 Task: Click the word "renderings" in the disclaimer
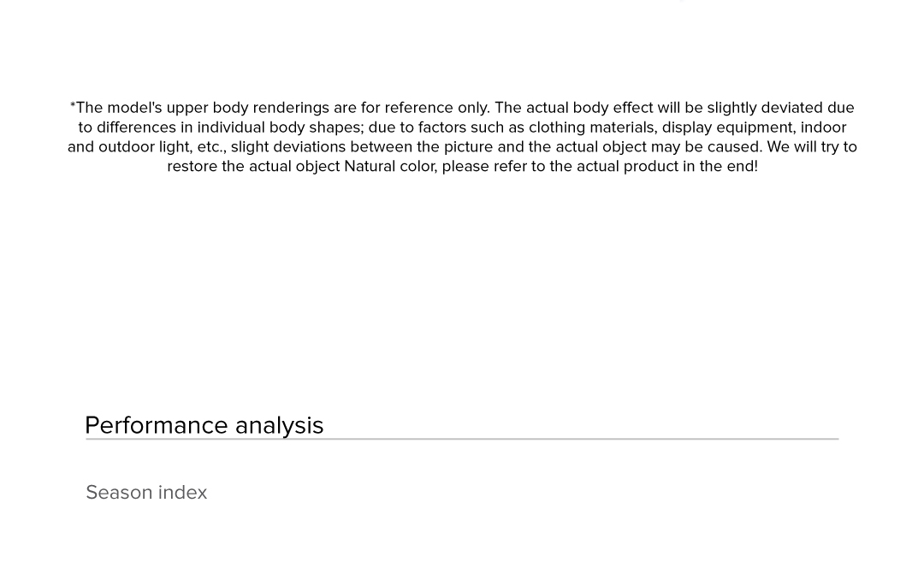(x=291, y=108)
